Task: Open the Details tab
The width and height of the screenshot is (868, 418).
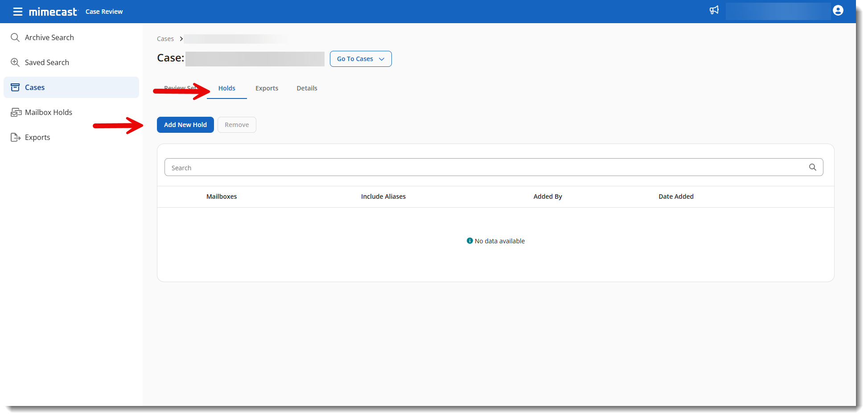Action: tap(307, 88)
